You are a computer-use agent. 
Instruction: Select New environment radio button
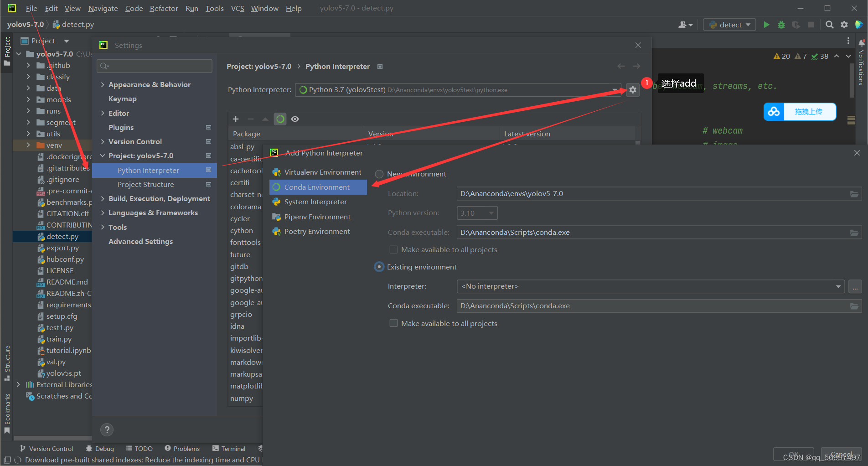click(x=379, y=174)
